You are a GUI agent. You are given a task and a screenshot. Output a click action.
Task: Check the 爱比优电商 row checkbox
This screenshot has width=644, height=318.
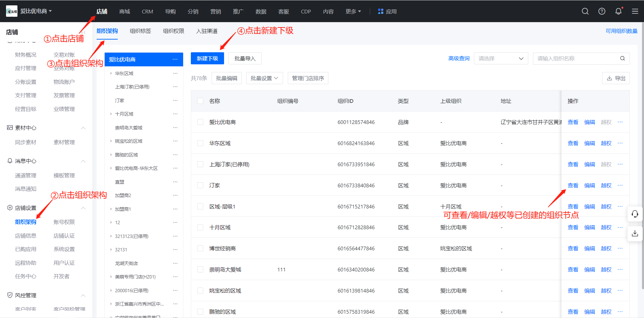200,122
